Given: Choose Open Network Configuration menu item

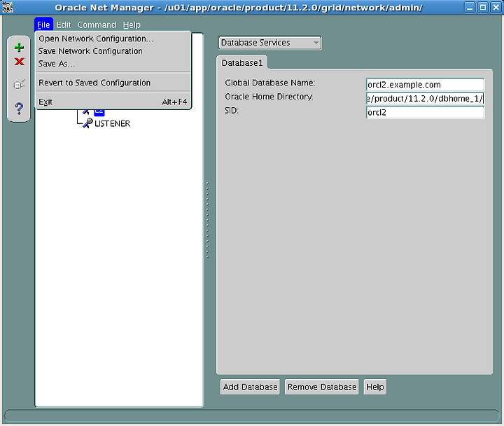Looking at the screenshot, I should point(113,39).
